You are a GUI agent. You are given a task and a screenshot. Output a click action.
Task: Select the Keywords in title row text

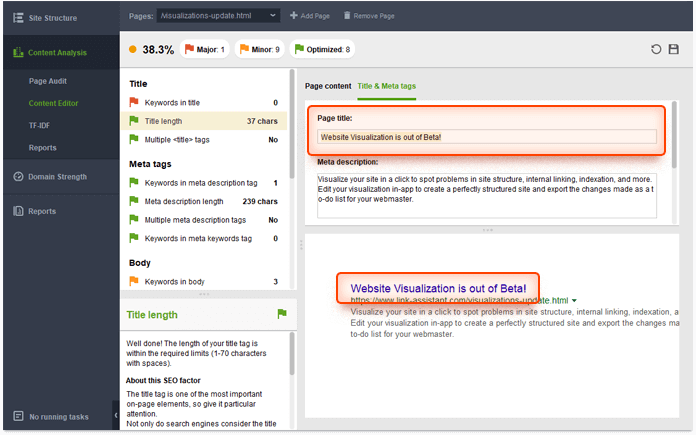pyautogui.click(x=172, y=103)
